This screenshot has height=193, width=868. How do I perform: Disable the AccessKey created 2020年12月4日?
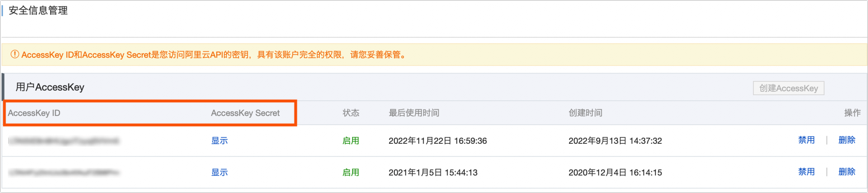(806, 172)
